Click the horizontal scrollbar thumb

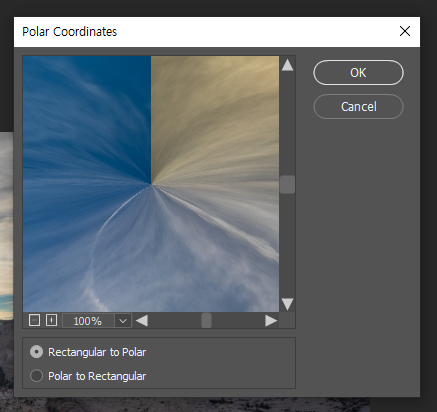point(206,321)
